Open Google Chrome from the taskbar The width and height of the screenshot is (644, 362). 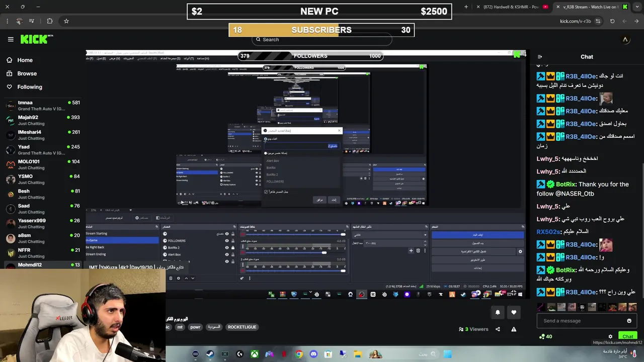(x=299, y=354)
